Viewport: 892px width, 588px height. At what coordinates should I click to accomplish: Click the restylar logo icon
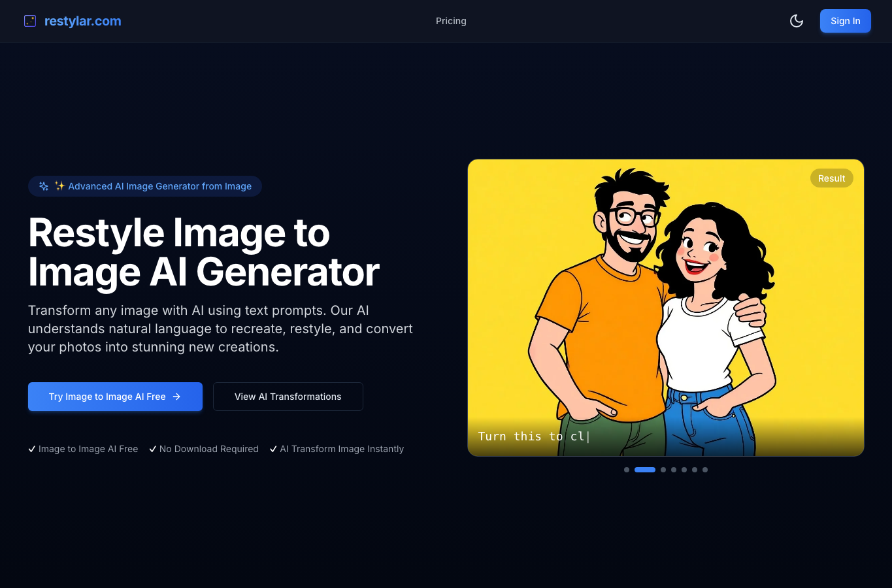coord(30,21)
